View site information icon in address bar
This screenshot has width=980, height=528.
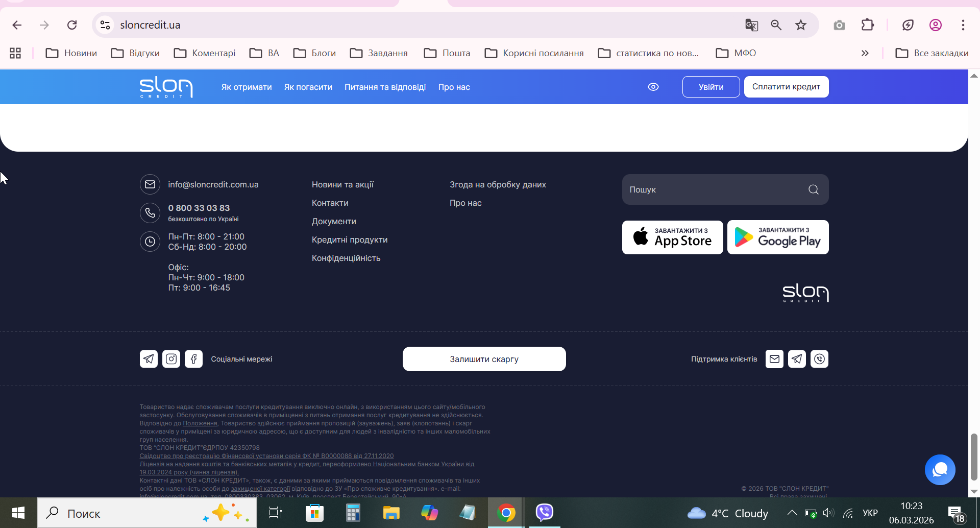click(x=105, y=25)
